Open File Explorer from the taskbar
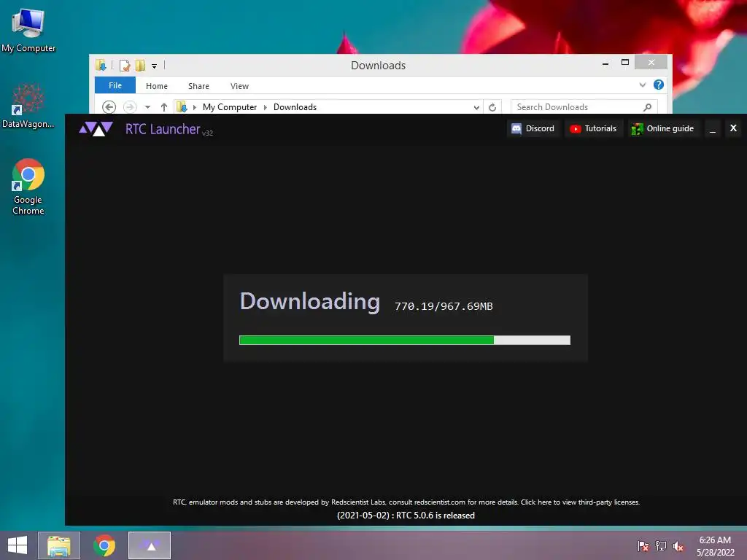This screenshot has width=747, height=560. [59, 545]
